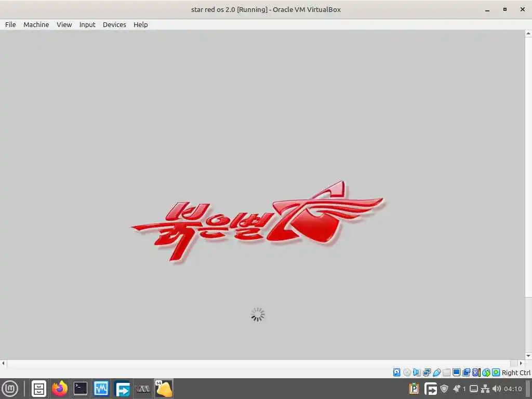Click the vertical scrollbar down arrow
The width and height of the screenshot is (532, 399).
tap(528, 356)
